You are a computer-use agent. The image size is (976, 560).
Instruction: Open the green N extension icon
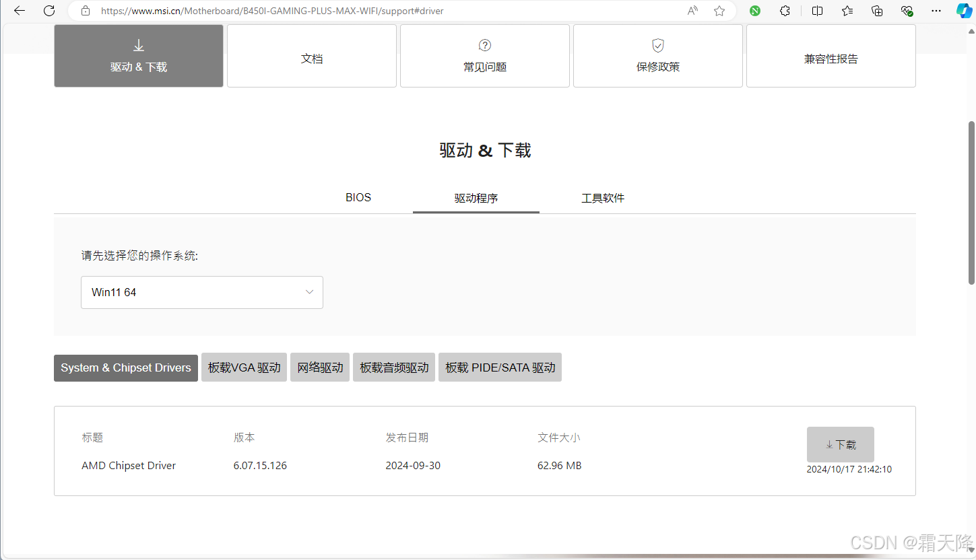[755, 11]
